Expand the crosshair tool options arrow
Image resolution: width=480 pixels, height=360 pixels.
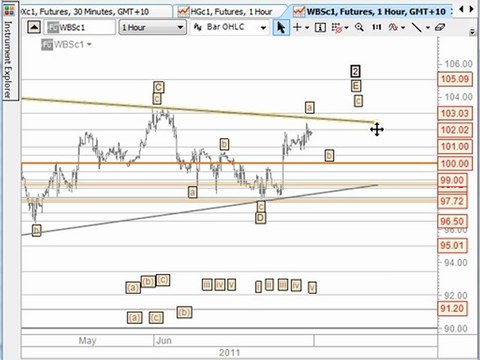(307, 28)
